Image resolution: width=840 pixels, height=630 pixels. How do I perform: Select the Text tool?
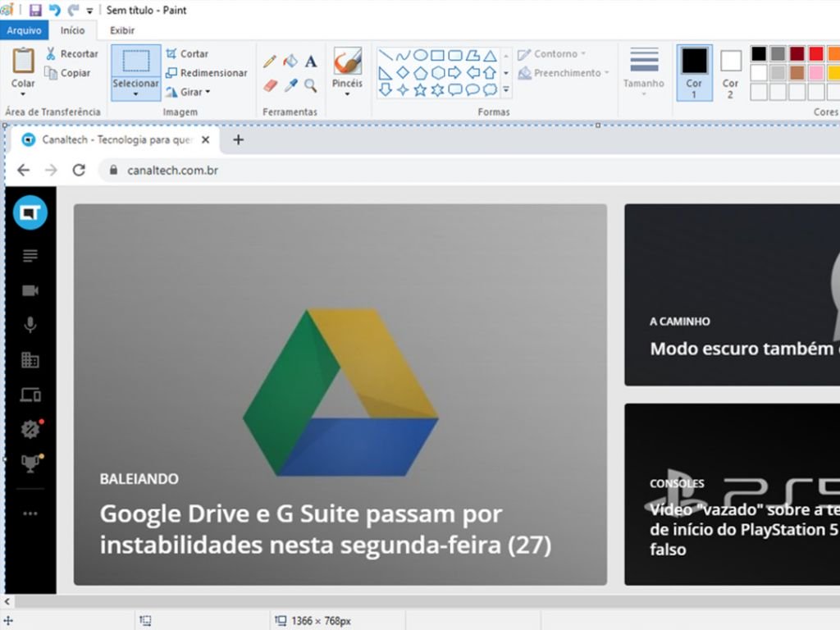311,61
